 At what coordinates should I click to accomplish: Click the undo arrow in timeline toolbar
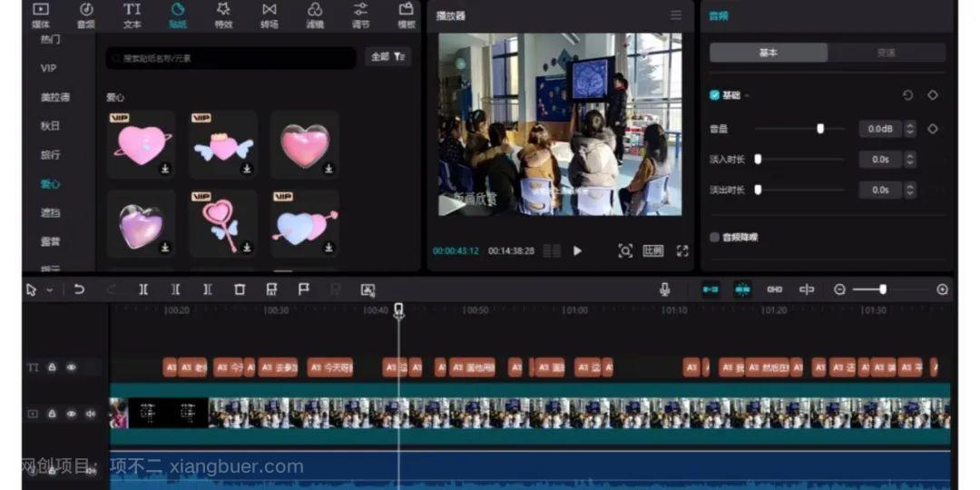(79, 289)
